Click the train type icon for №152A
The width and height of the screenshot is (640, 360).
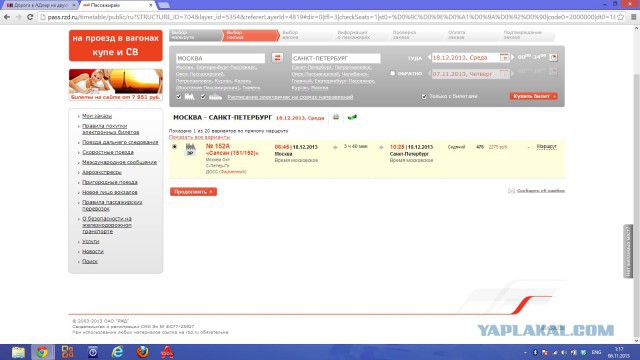190,149
